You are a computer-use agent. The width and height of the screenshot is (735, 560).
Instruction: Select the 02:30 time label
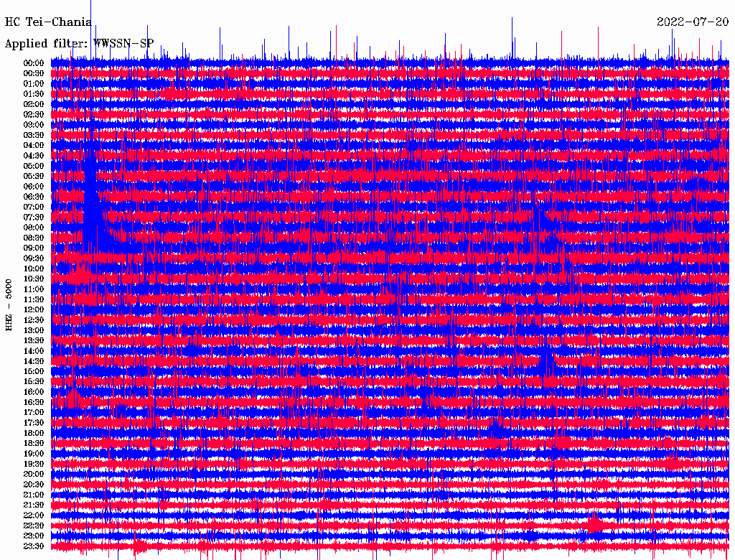[33, 114]
